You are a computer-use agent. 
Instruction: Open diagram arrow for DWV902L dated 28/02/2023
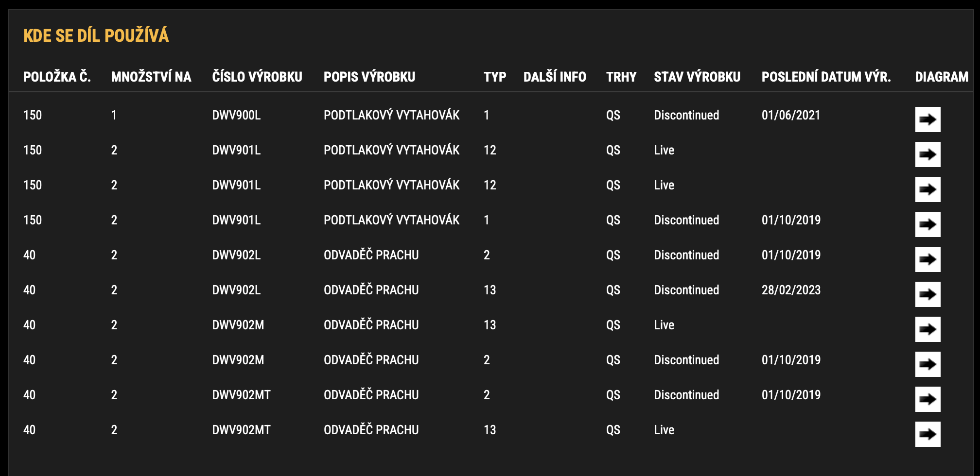pyautogui.click(x=927, y=294)
